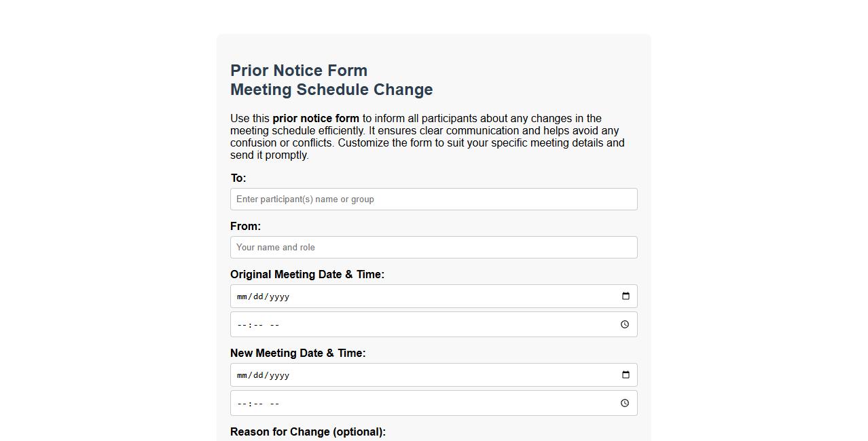The image size is (868, 441).
Task: Click the To participant input field
Action: (x=433, y=199)
